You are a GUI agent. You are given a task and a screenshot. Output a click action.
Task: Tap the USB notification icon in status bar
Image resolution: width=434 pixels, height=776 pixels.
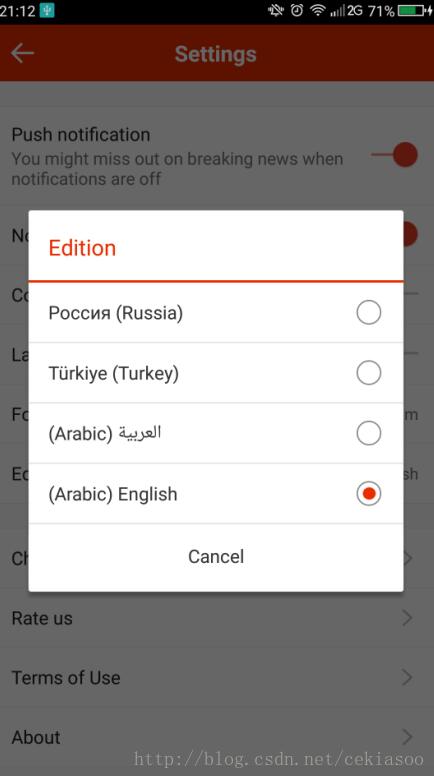(x=47, y=10)
